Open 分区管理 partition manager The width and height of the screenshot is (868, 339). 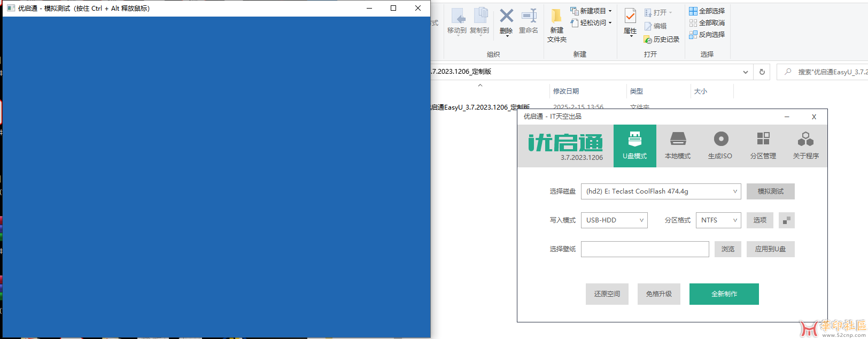tap(763, 140)
